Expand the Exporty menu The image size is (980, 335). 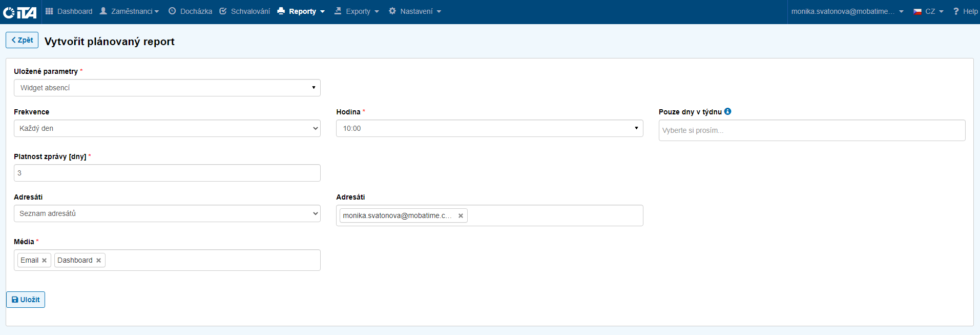click(x=357, y=11)
